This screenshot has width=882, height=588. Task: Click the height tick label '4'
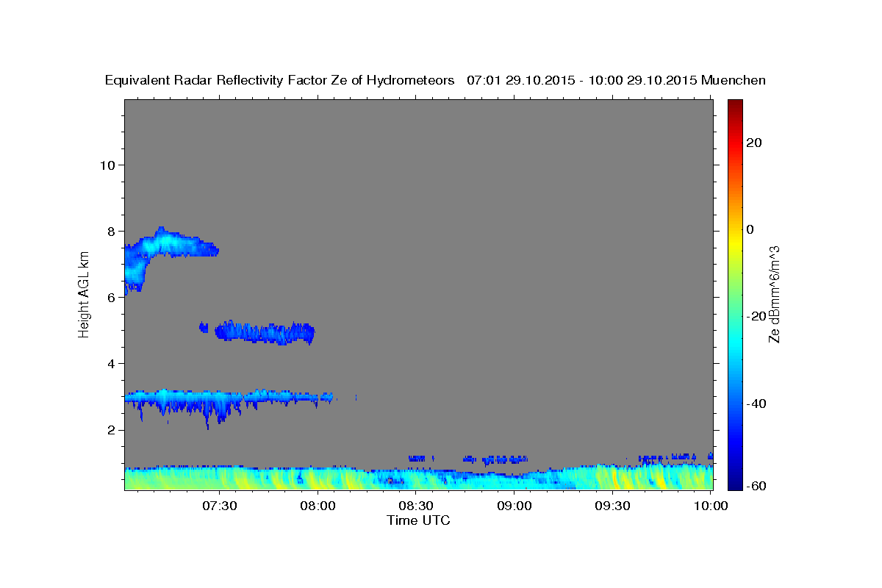pos(112,363)
